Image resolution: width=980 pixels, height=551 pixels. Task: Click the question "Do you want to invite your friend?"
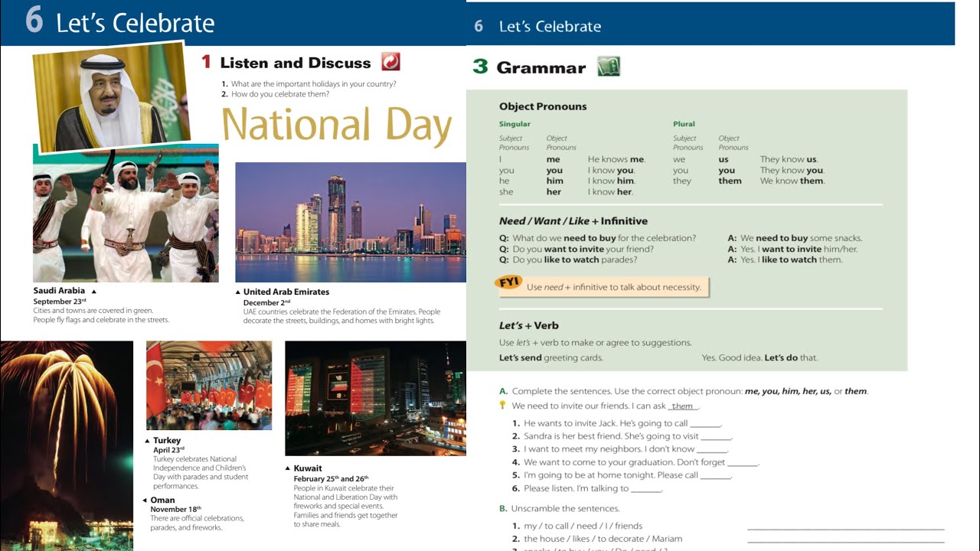tap(583, 249)
